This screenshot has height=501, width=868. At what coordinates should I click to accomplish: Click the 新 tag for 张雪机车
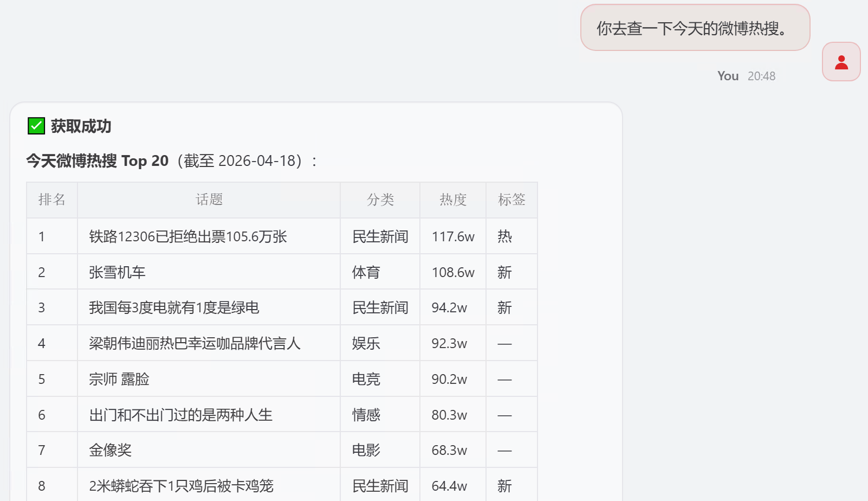(x=504, y=272)
